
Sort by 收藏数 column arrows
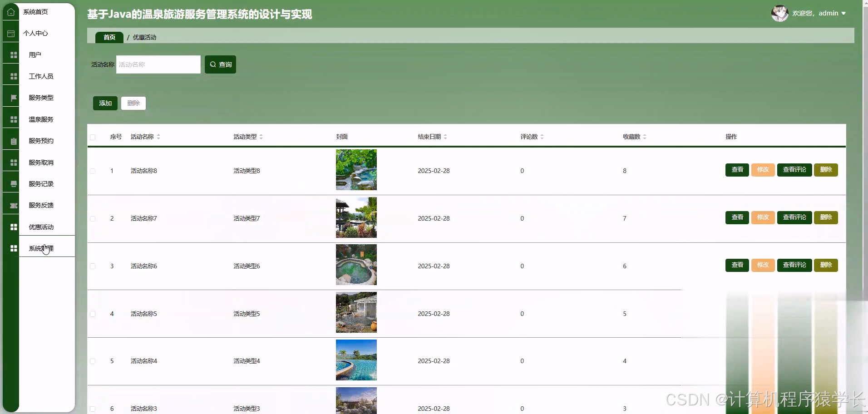[x=645, y=137]
